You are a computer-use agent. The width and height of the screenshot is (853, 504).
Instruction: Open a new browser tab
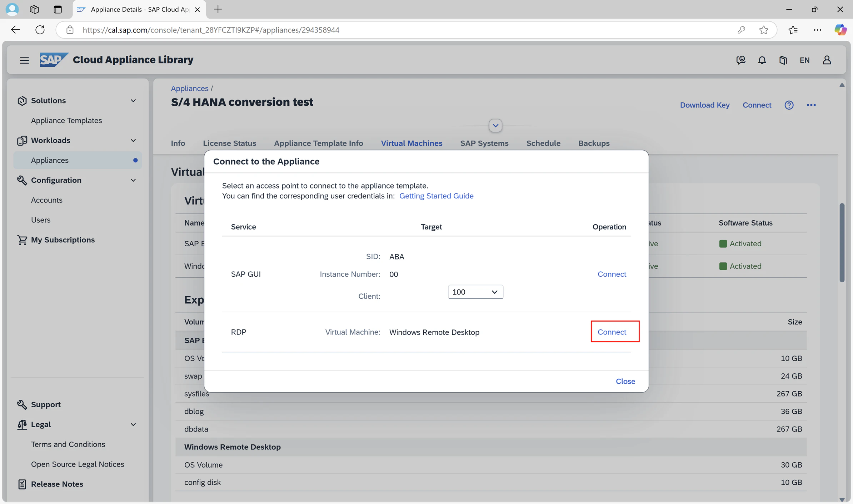(218, 9)
